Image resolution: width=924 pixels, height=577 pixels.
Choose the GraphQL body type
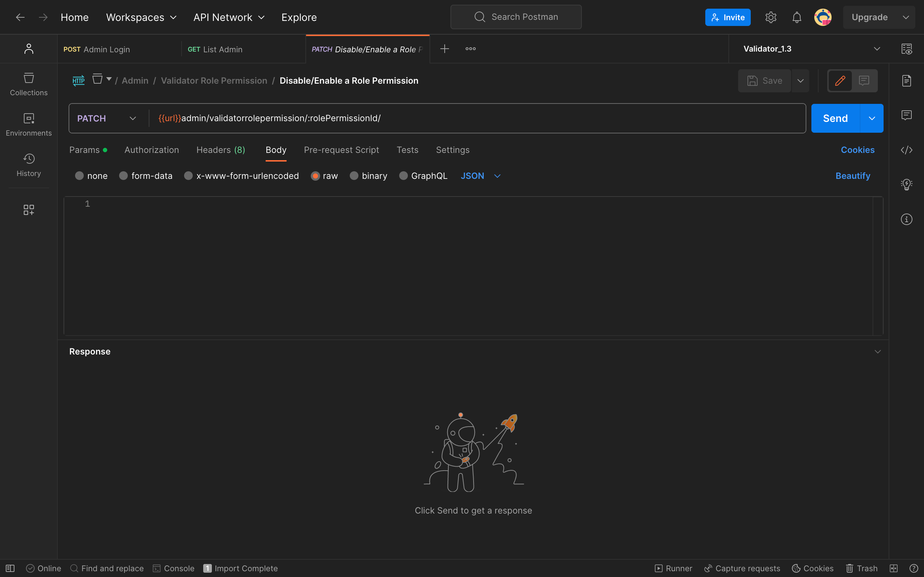[404, 176]
